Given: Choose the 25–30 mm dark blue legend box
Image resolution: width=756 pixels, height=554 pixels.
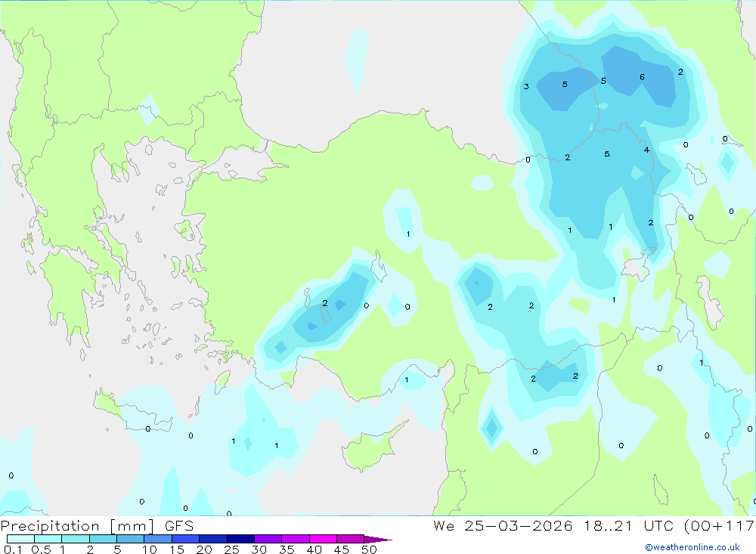Looking at the screenshot, I should [240, 539].
